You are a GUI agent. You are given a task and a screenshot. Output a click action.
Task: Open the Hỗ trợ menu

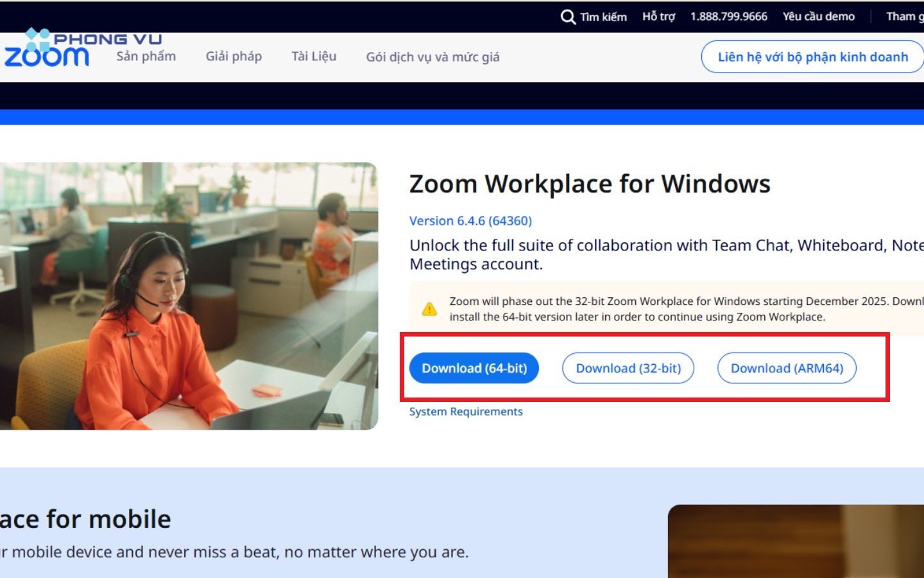pyautogui.click(x=658, y=16)
